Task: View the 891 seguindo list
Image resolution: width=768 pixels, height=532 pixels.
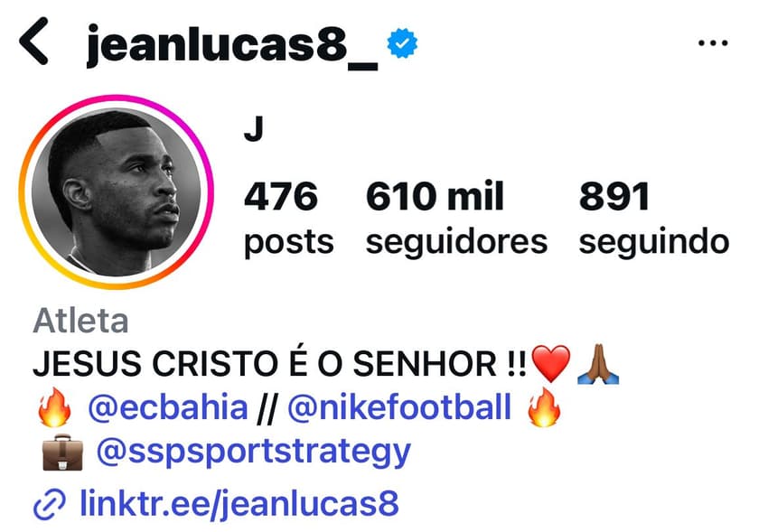Action: 654,218
